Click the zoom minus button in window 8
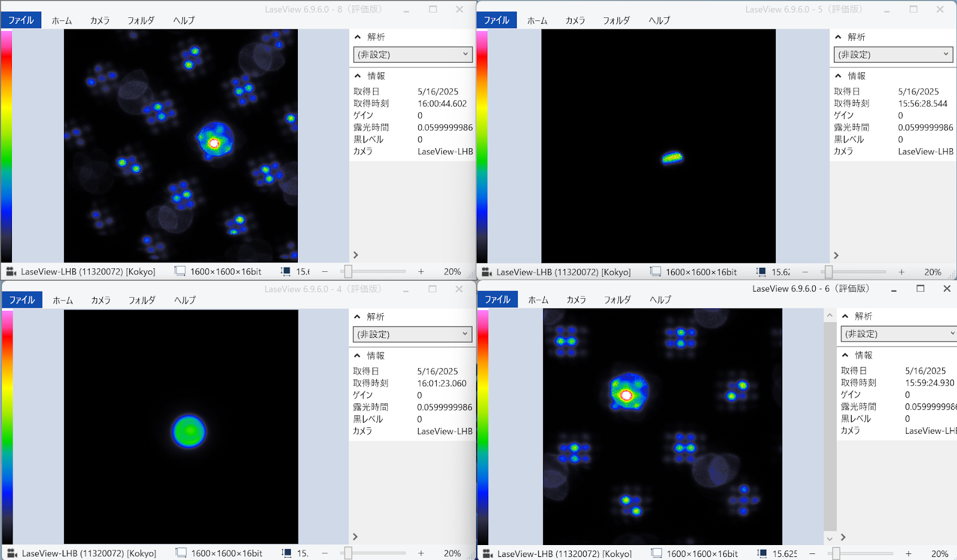Viewport: 957px width, 560px height. pyautogui.click(x=325, y=271)
